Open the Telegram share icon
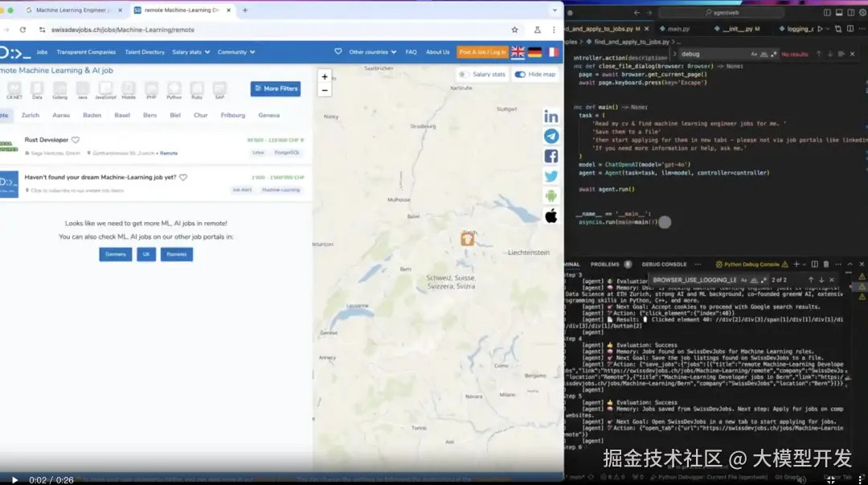Image resolution: width=868 pixels, height=485 pixels. pos(551,137)
